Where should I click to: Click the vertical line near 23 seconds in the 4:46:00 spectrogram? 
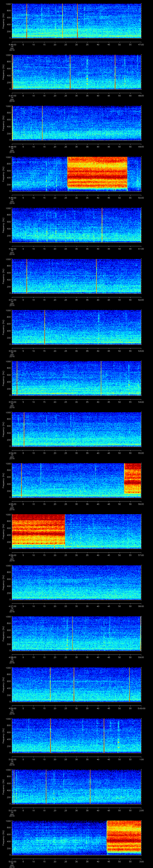[x=63, y=21]
